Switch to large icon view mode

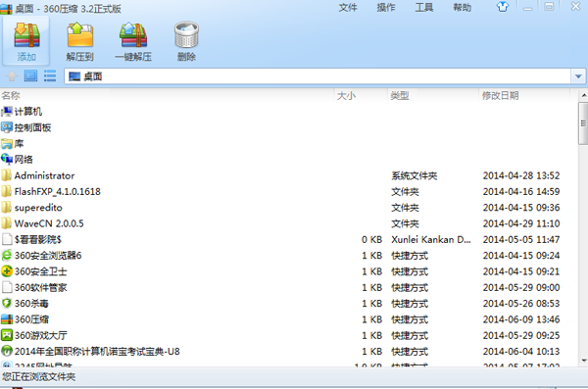tap(30, 76)
